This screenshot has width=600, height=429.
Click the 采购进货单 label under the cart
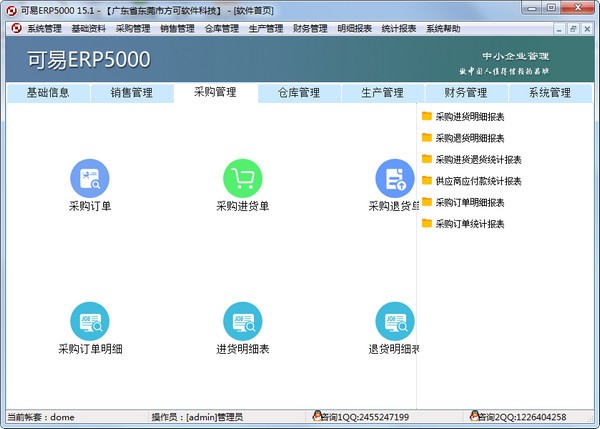(243, 206)
